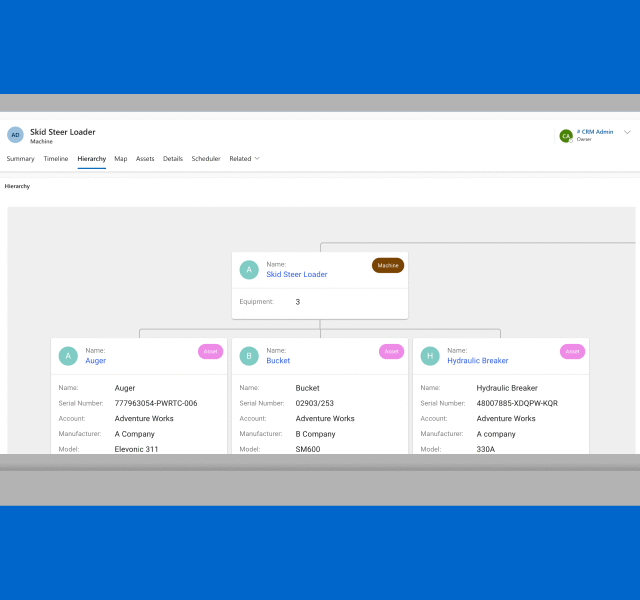Click the Auger card avatar circle
Screen dimensions: 640x600
[x=68, y=355]
